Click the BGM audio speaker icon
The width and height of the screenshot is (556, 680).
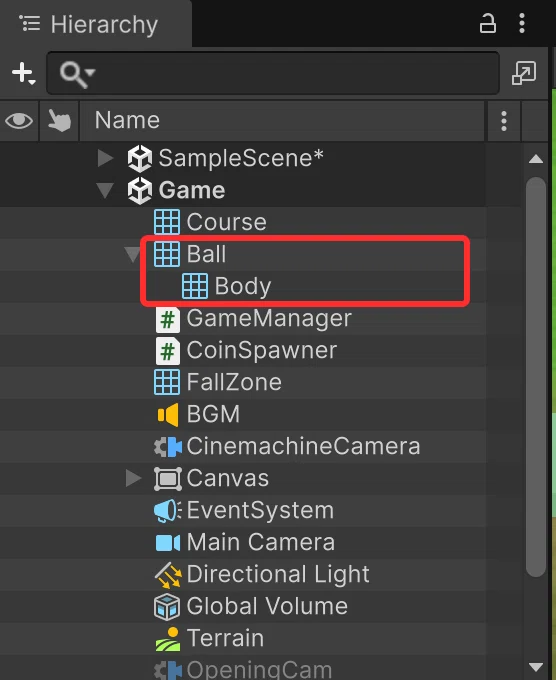(x=168, y=415)
